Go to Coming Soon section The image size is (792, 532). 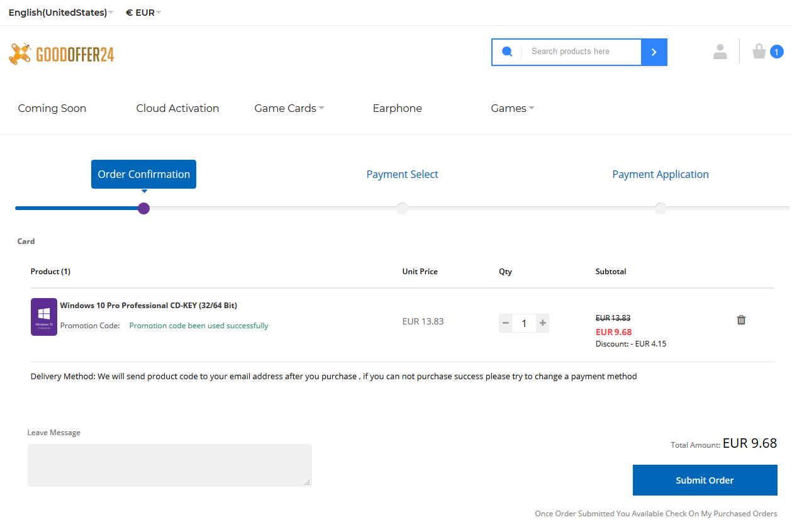[52, 108]
